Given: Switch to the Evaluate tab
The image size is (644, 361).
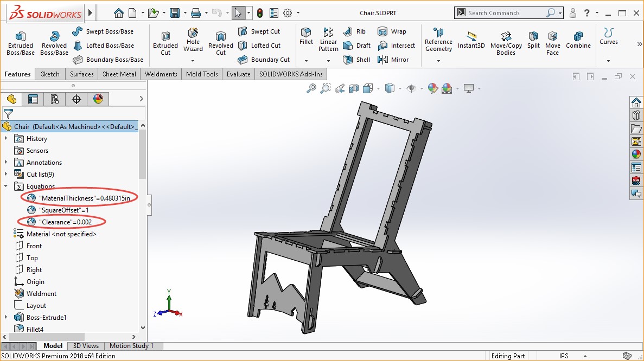Looking at the screenshot, I should point(239,74).
